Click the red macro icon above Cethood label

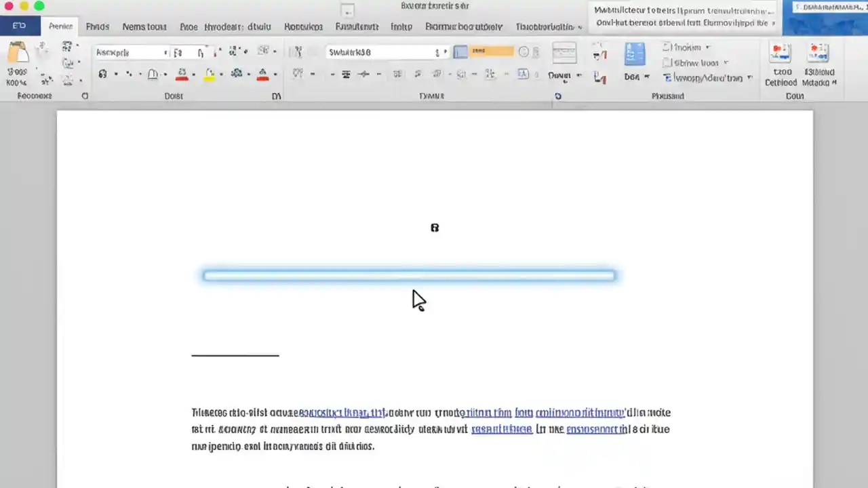click(x=780, y=52)
